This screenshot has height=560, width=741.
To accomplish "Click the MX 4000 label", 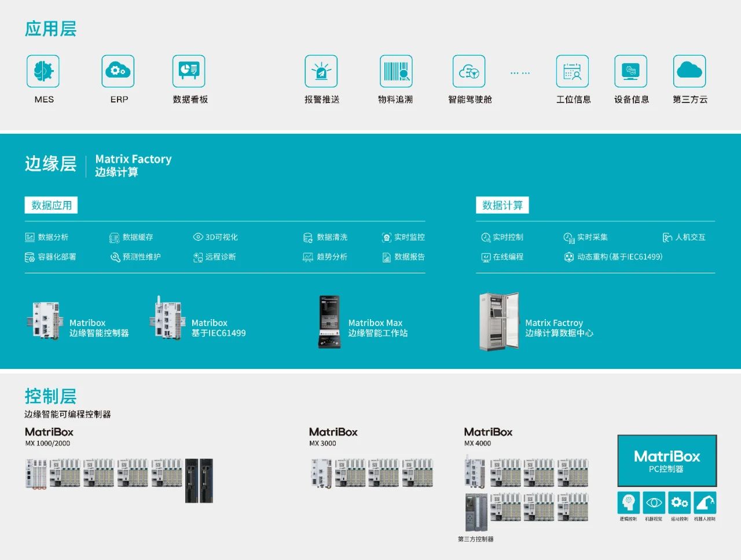I will [x=478, y=444].
